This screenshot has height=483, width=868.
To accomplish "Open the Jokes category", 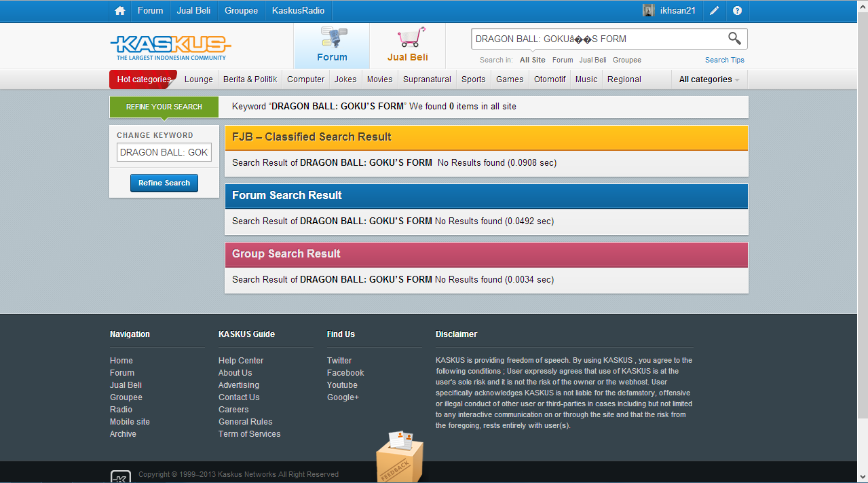I will point(345,79).
